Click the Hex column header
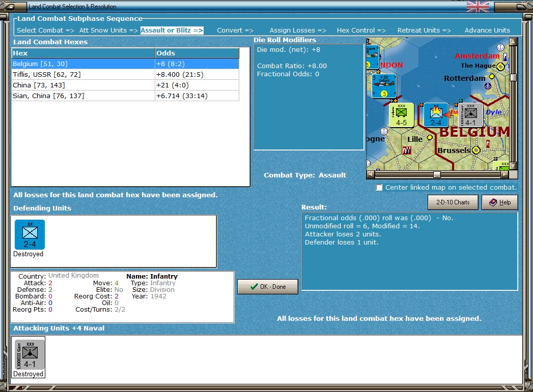 [83, 53]
